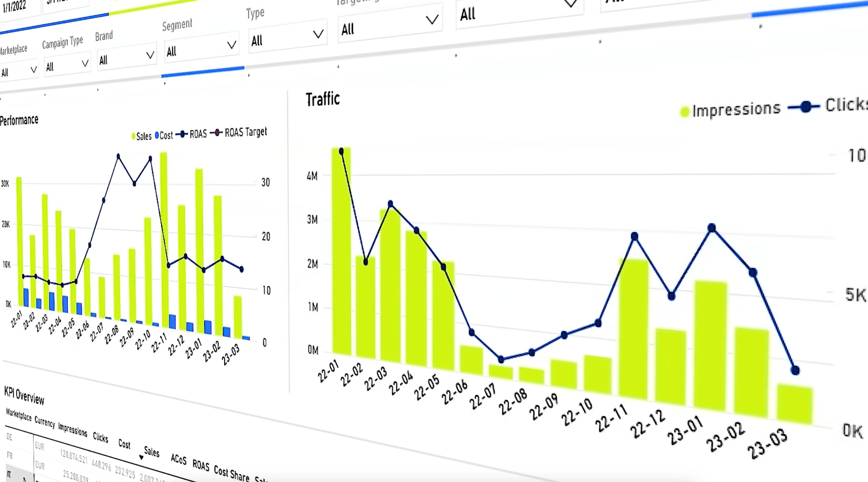Image resolution: width=868 pixels, height=482 pixels.
Task: Click the Performance chart title
Action: (x=19, y=120)
